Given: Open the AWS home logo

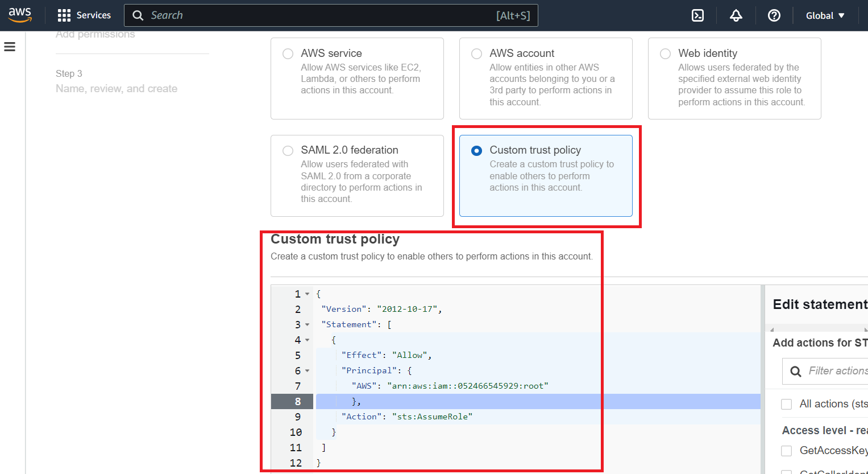Looking at the screenshot, I should pyautogui.click(x=20, y=15).
